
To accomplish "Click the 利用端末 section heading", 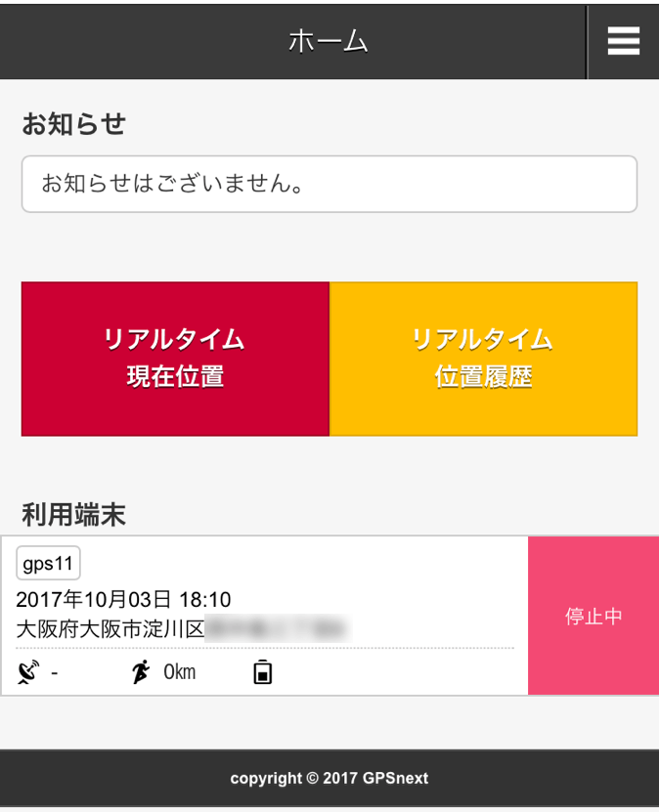I will (x=74, y=515).
